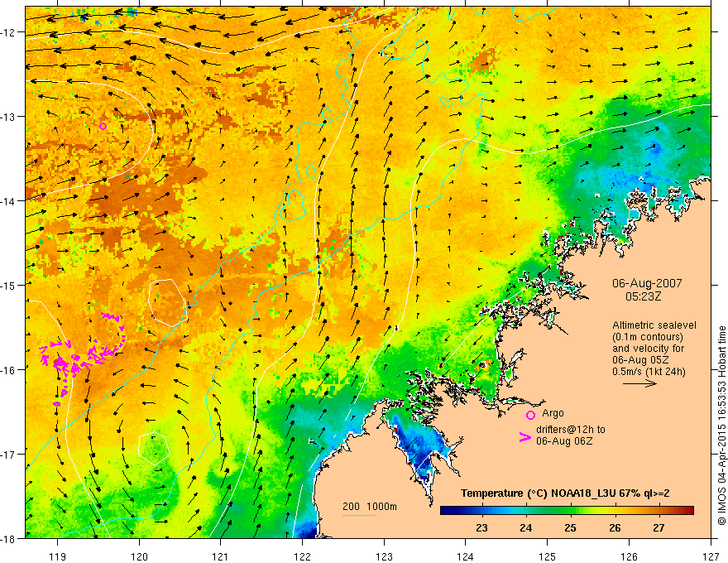Click the latitude axis label -17

pos(9,455)
